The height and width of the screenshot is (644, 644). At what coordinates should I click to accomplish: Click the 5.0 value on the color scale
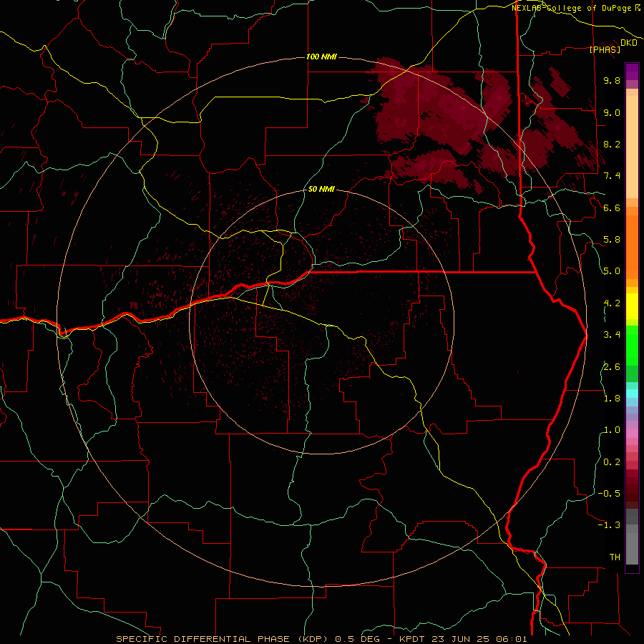point(612,271)
